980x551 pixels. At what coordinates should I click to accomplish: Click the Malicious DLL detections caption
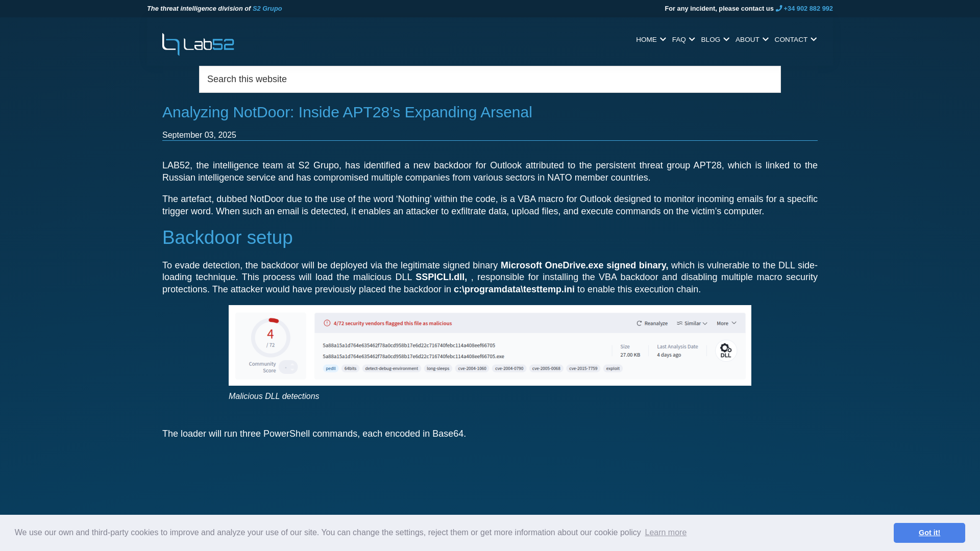point(274,396)
